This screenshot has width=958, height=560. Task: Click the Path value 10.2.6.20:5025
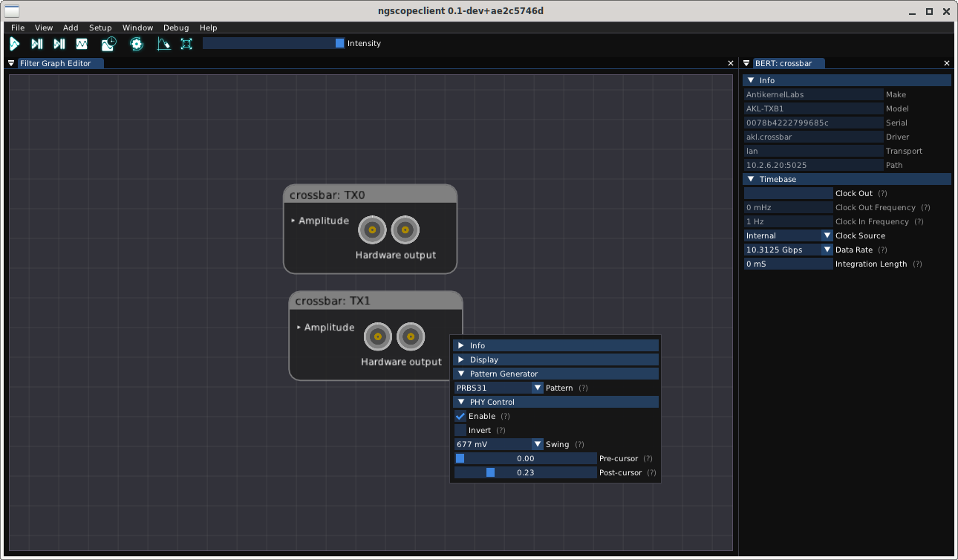tap(814, 165)
